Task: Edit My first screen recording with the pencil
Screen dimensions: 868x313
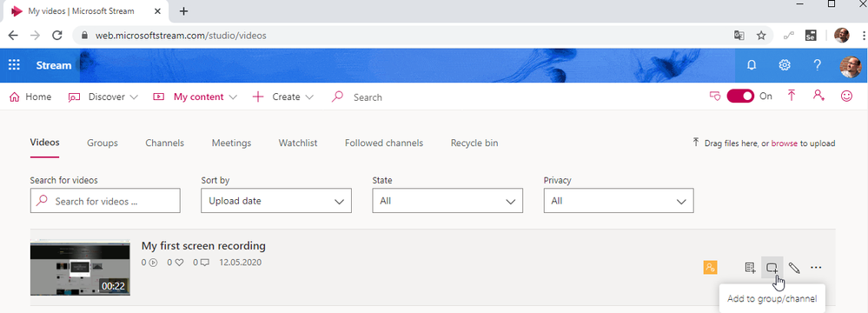Action: 794,268
